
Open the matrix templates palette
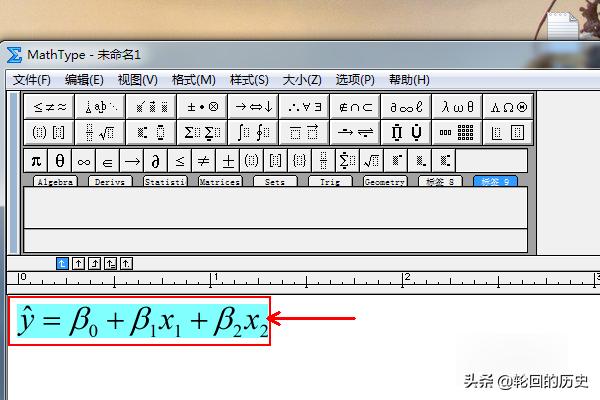pos(458,131)
